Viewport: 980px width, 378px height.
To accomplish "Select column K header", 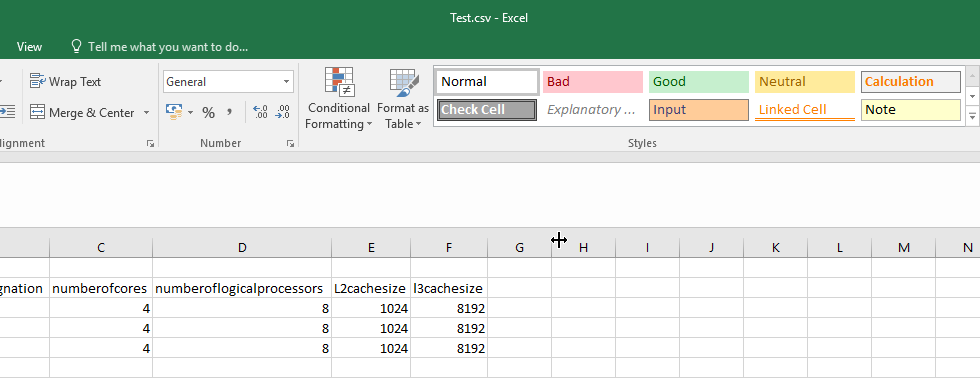I will coord(776,247).
